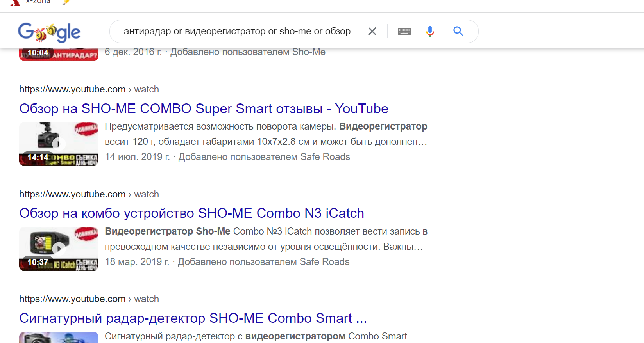
Task: Focus the search box containing the антирадар query
Action: [x=237, y=31]
